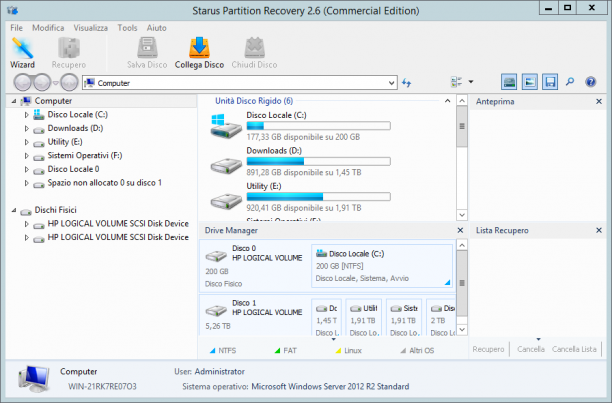The width and height of the screenshot is (612, 403).
Task: Select Disco Locale 0 in tree
Action: [73, 169]
